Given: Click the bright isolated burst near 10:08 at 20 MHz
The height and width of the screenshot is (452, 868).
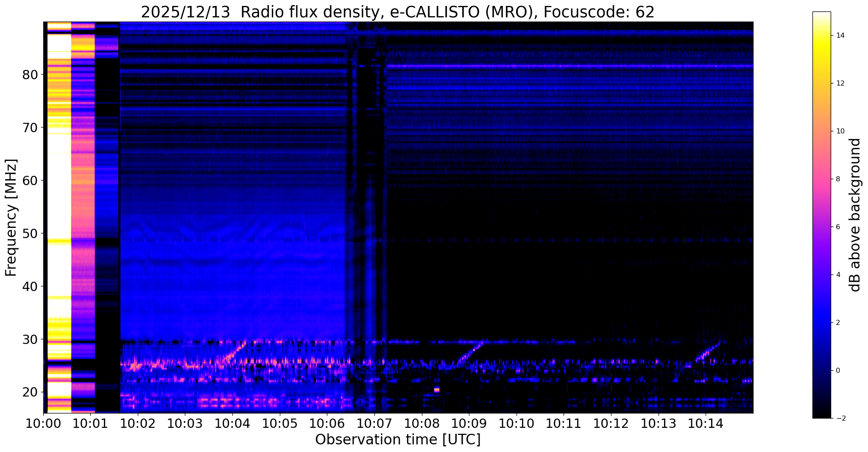Looking at the screenshot, I should tap(436, 390).
